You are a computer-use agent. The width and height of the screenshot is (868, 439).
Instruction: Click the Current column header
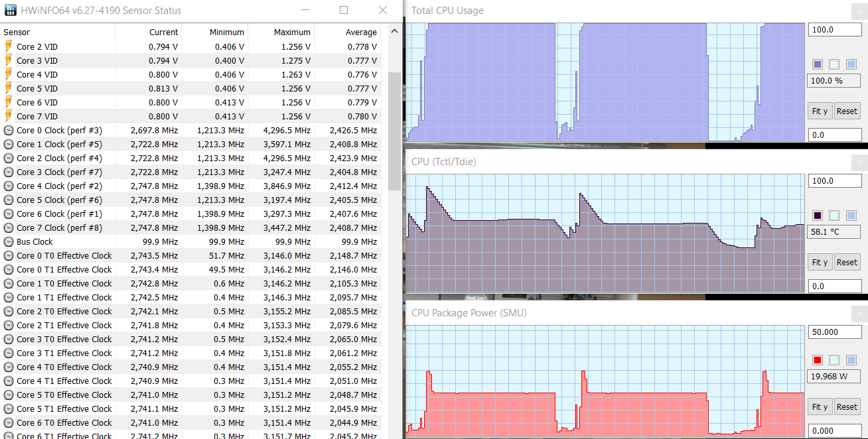coord(149,32)
